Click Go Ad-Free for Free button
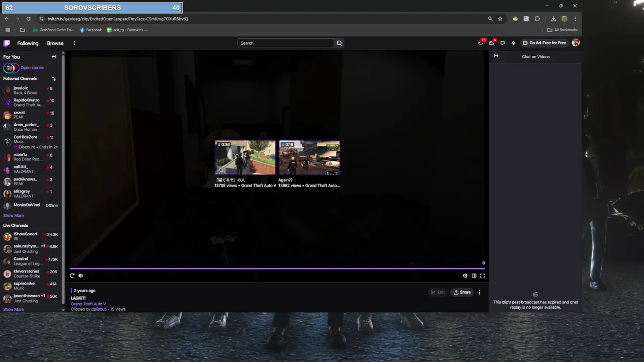 pyautogui.click(x=544, y=43)
